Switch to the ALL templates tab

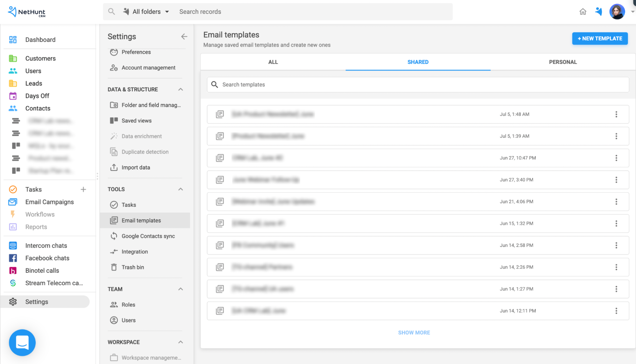[x=273, y=62]
